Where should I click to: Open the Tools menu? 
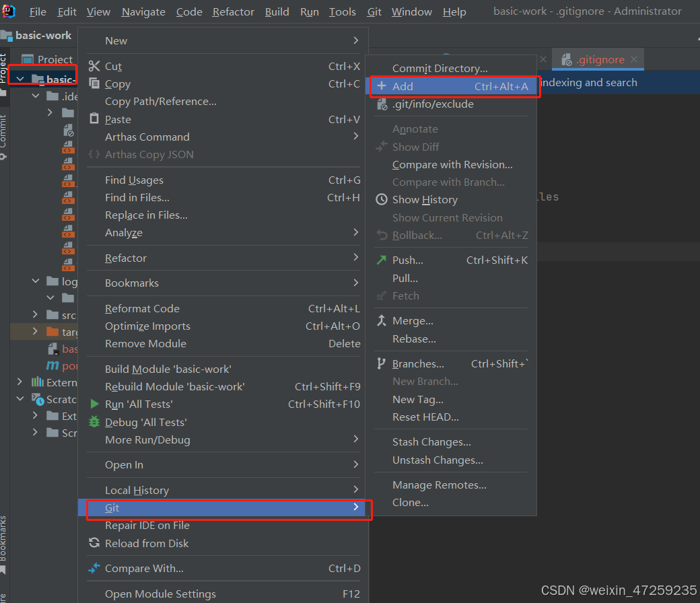click(x=343, y=12)
